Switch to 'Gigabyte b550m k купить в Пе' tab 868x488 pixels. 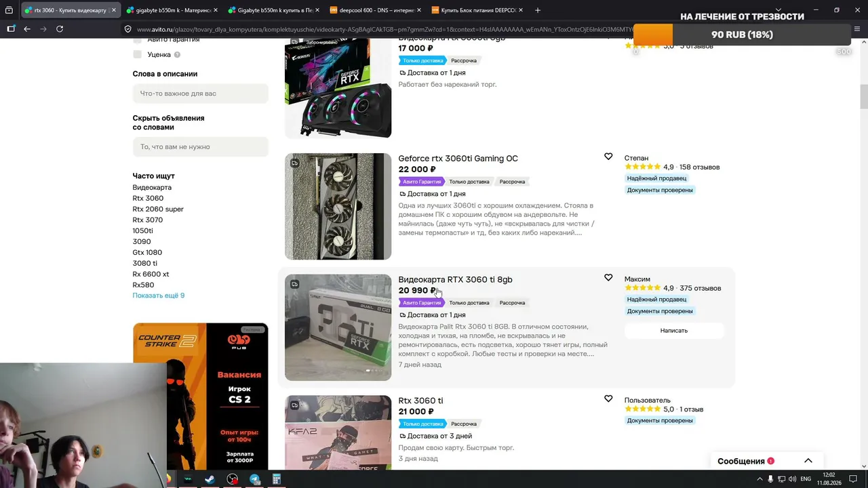(273, 10)
